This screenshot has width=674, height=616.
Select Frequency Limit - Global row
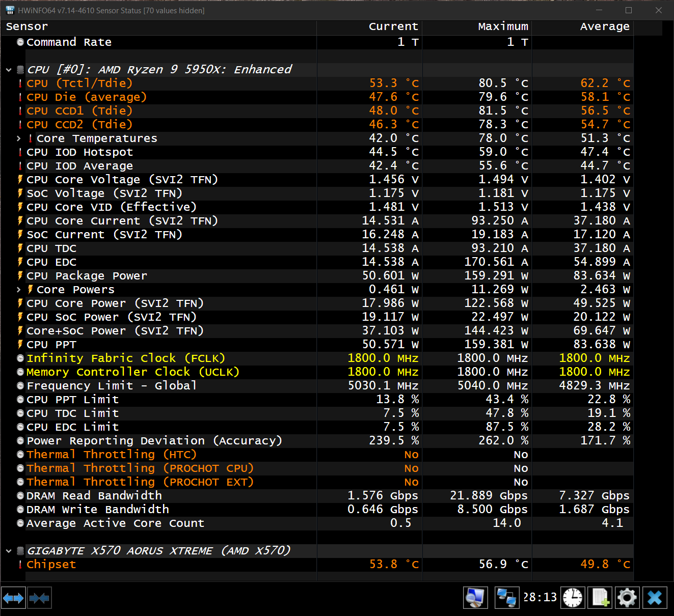pyautogui.click(x=317, y=386)
